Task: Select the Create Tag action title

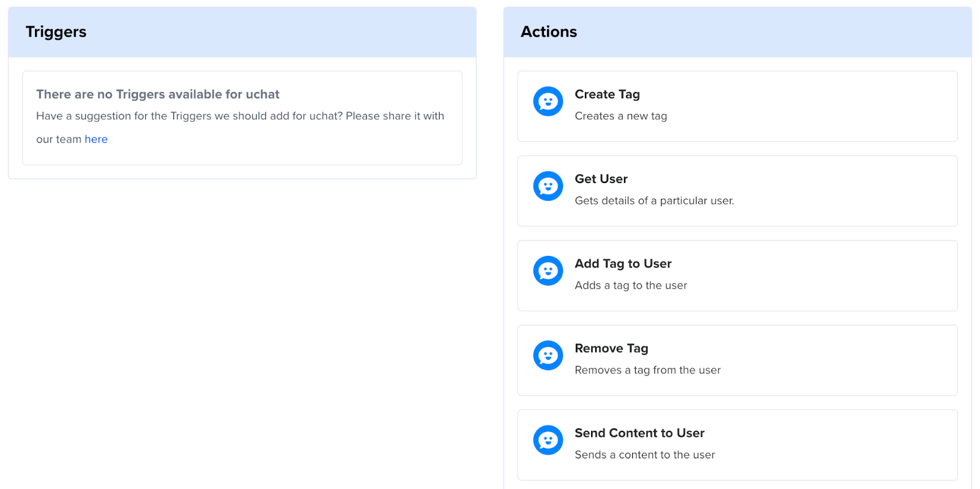Action: coord(607,94)
